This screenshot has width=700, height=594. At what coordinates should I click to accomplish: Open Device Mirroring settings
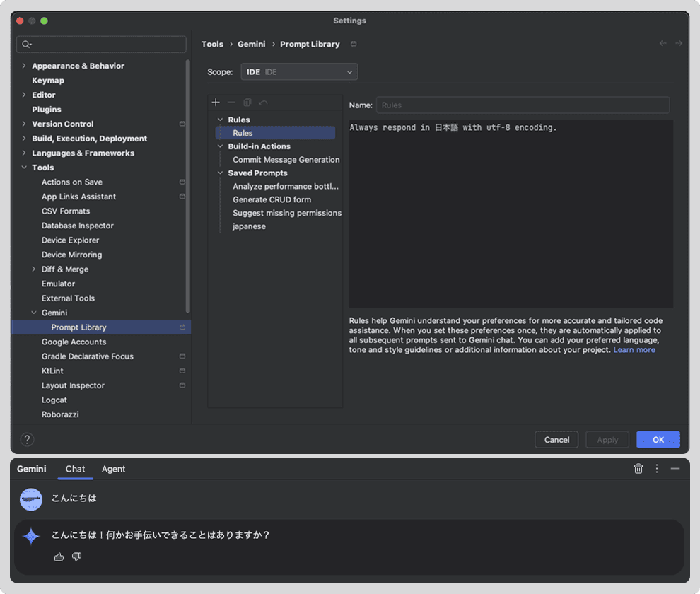[x=71, y=255]
